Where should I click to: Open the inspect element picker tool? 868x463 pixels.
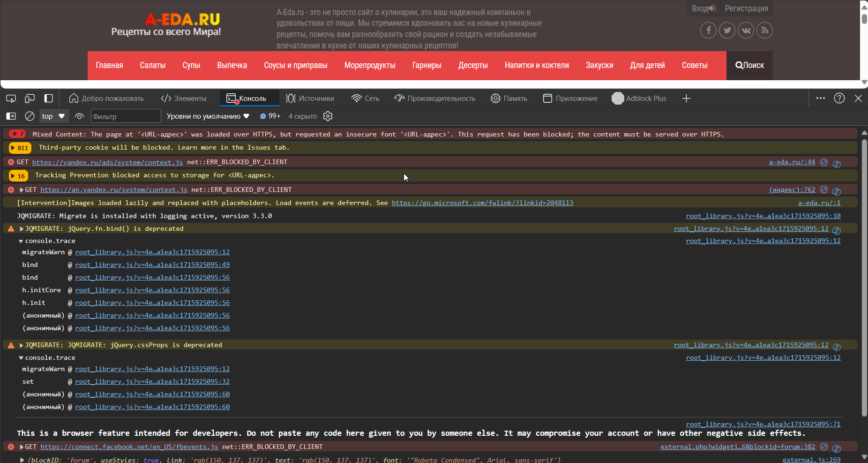point(11,99)
